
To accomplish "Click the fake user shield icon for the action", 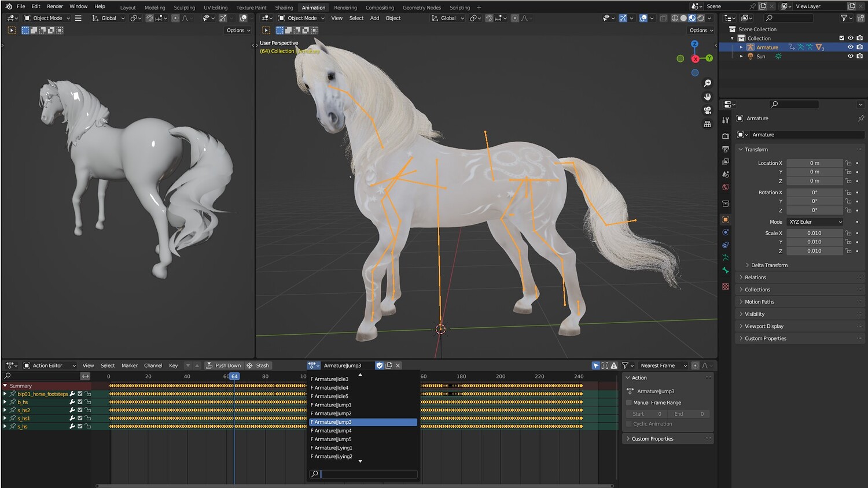I will 380,365.
